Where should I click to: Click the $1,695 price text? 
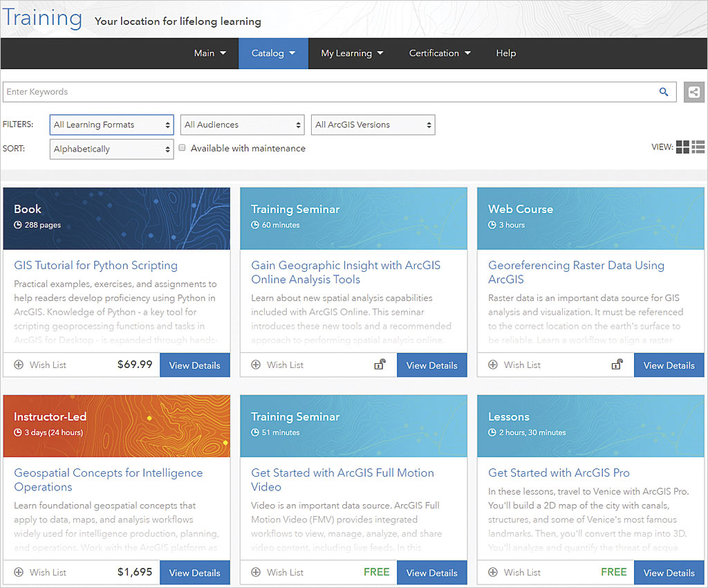(x=135, y=571)
